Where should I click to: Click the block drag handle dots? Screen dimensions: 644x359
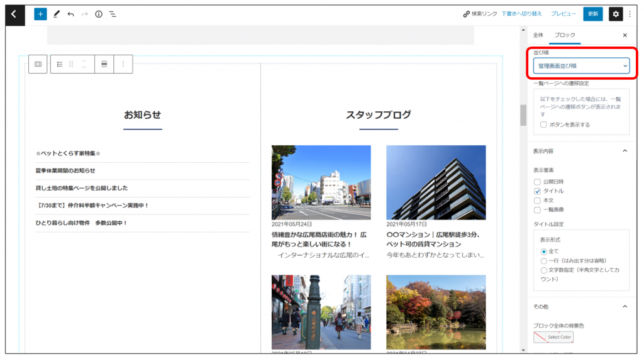coord(71,64)
